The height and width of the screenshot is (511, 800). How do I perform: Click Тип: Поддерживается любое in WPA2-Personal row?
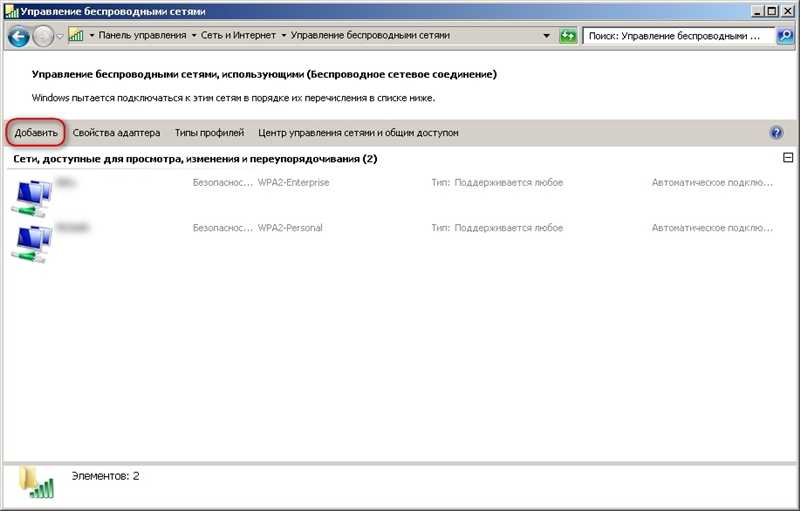(x=497, y=228)
